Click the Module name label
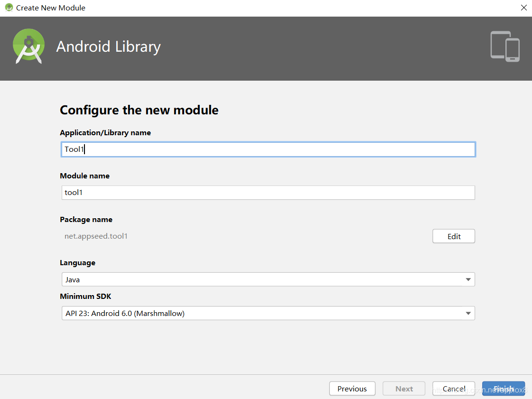The width and height of the screenshot is (532, 399). click(85, 176)
